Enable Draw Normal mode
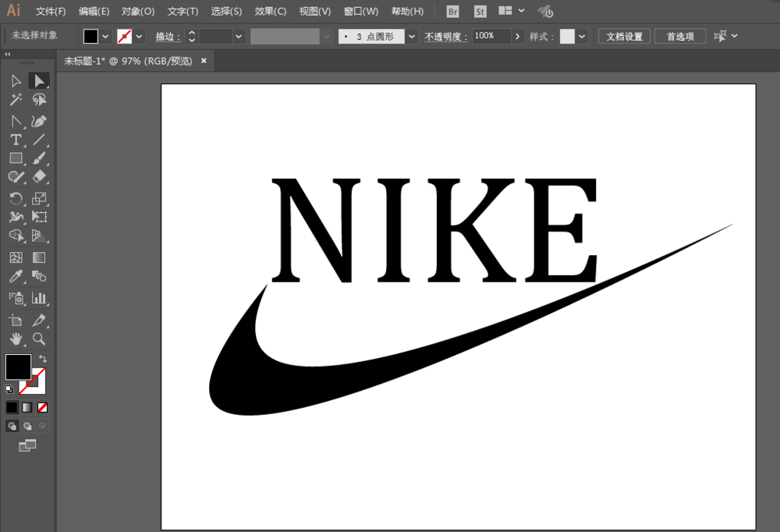This screenshot has width=780, height=532. tap(12, 426)
